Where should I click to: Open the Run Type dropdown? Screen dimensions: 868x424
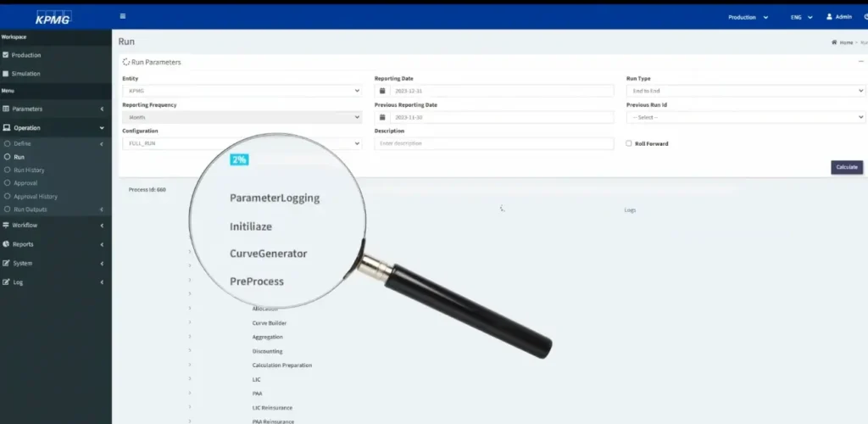click(745, 91)
